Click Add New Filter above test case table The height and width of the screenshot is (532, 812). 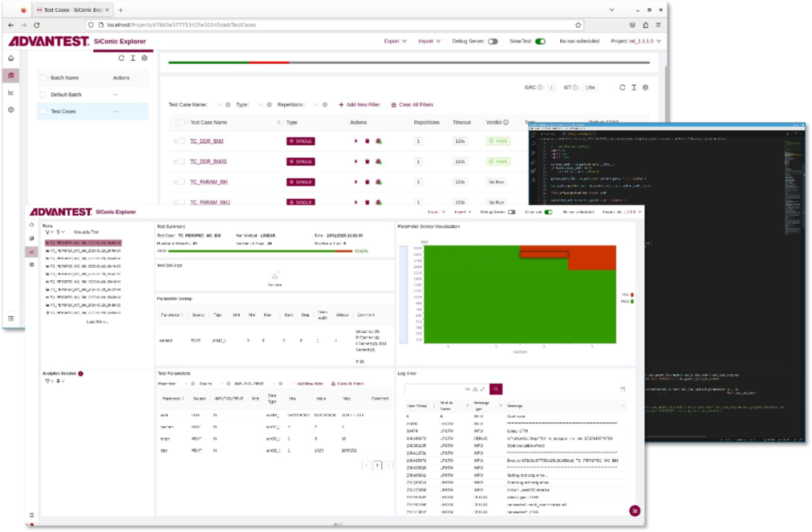(359, 104)
